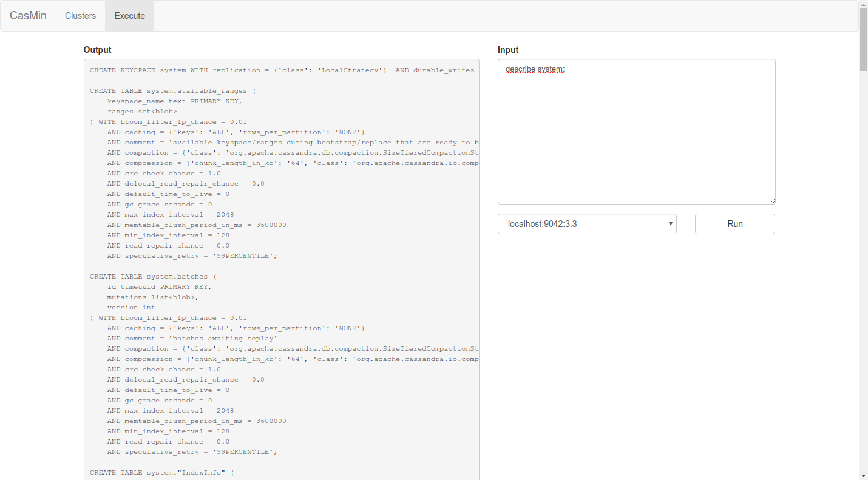Viewport: 868px width, 480px height.
Task: Click the 'Output' heading label
Action: point(97,50)
